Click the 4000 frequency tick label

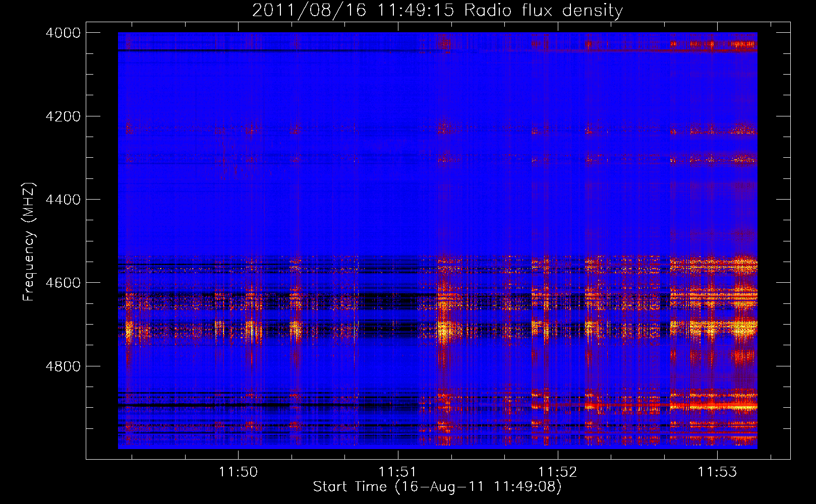pyautogui.click(x=63, y=33)
